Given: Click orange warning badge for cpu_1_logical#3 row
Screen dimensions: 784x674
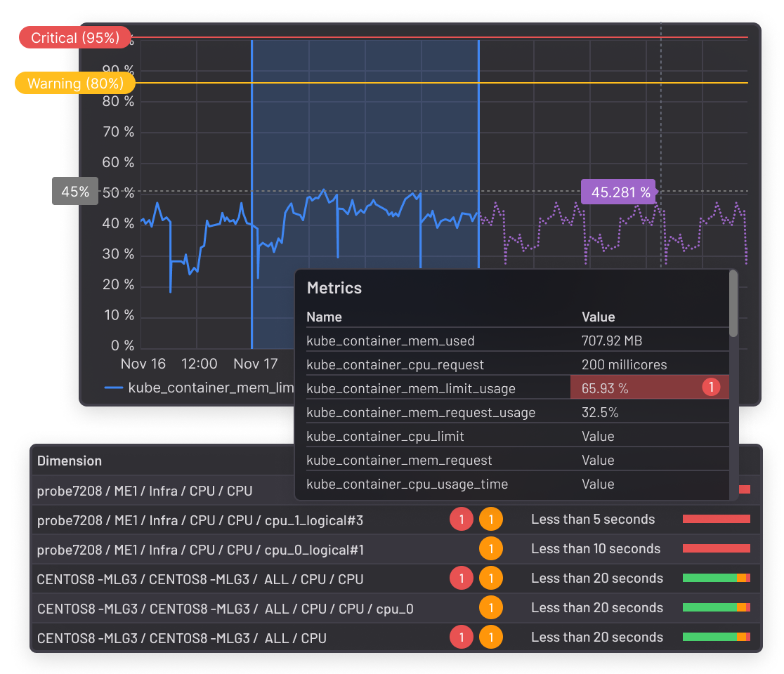Looking at the screenshot, I should (x=490, y=520).
